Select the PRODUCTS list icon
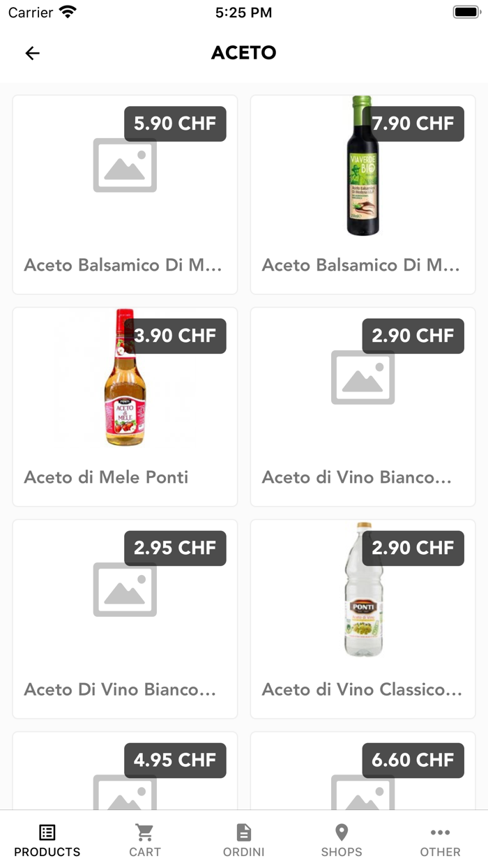The height and width of the screenshot is (868, 488). point(47,832)
